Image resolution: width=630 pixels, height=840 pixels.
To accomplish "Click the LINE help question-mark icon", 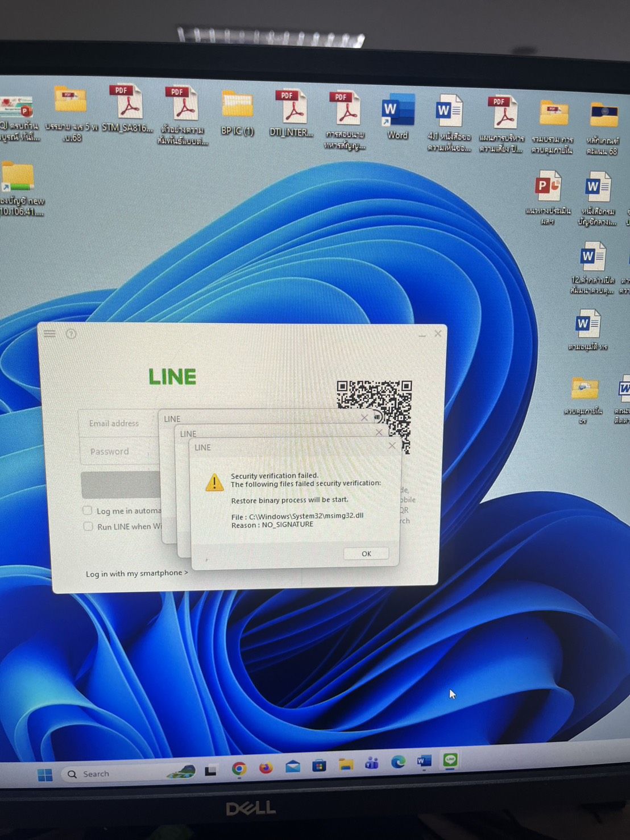I will coord(71,334).
